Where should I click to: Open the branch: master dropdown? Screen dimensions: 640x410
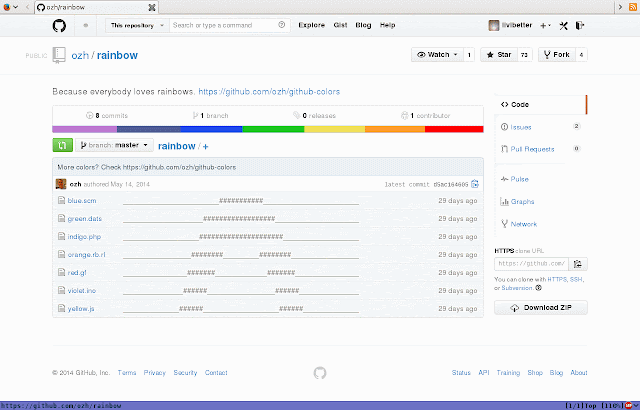pos(114,145)
